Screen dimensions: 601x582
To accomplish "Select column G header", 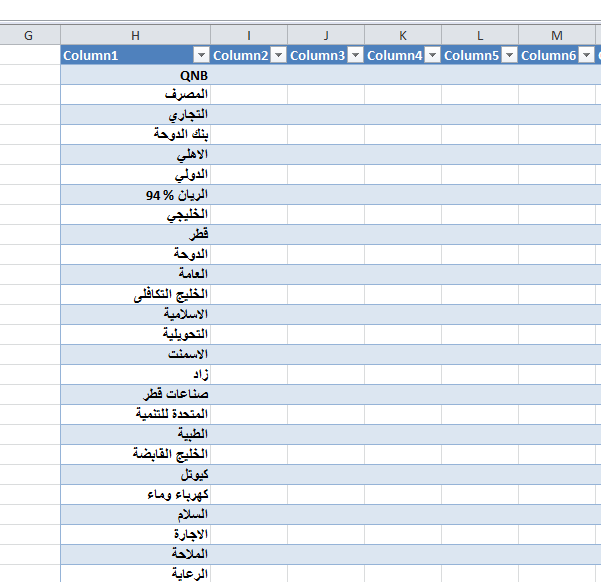I will 28,35.
